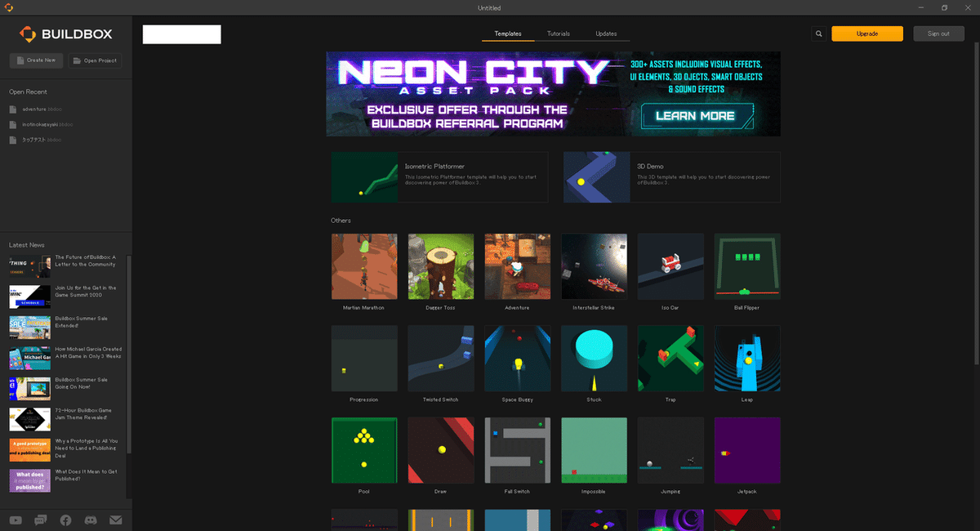Open the Discord icon in sidebar footer
The image size is (980, 531).
coord(91,520)
